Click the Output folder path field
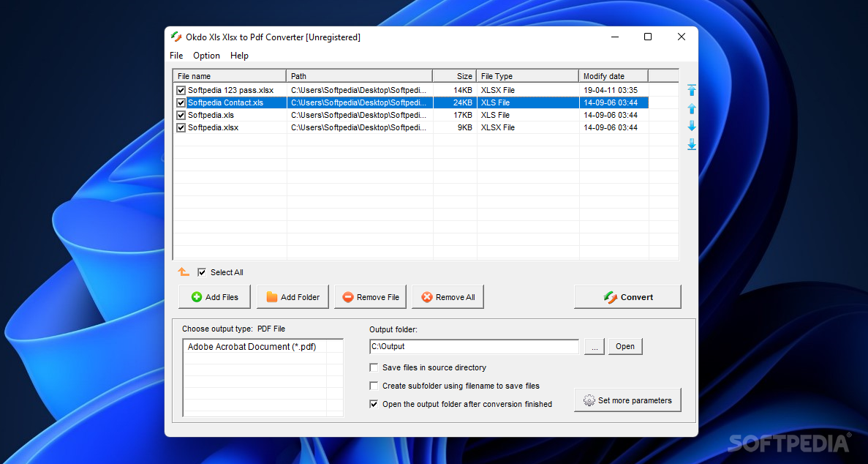Viewport: 868px width, 464px height. coord(475,346)
